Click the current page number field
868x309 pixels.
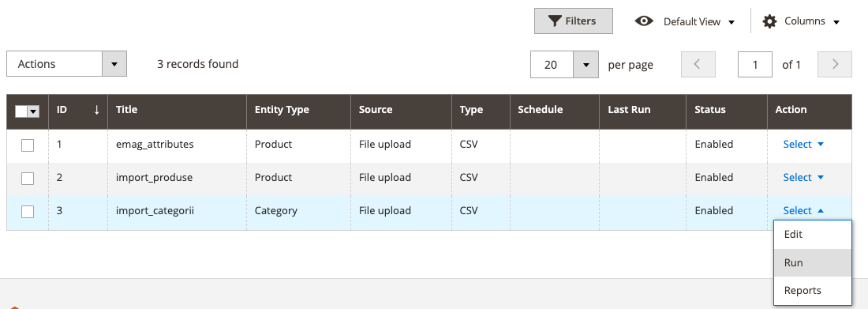point(755,64)
